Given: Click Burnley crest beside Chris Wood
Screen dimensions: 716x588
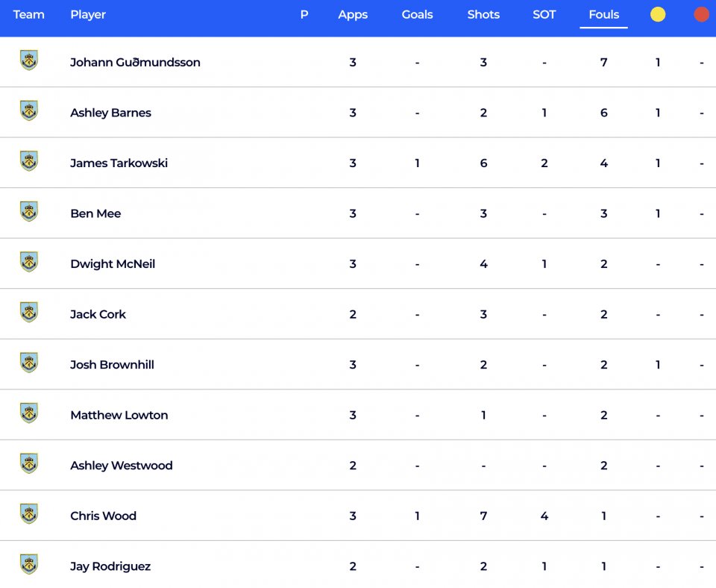Looking at the screenshot, I should pyautogui.click(x=29, y=513).
